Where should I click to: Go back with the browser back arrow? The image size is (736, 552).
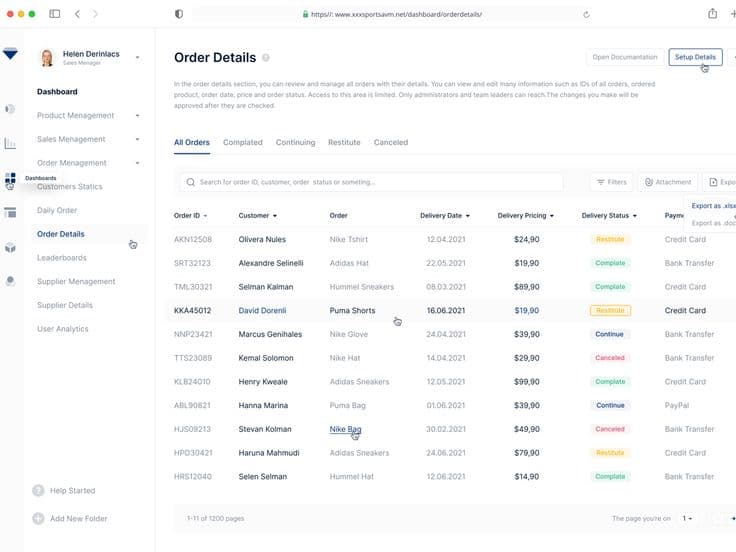click(x=77, y=14)
